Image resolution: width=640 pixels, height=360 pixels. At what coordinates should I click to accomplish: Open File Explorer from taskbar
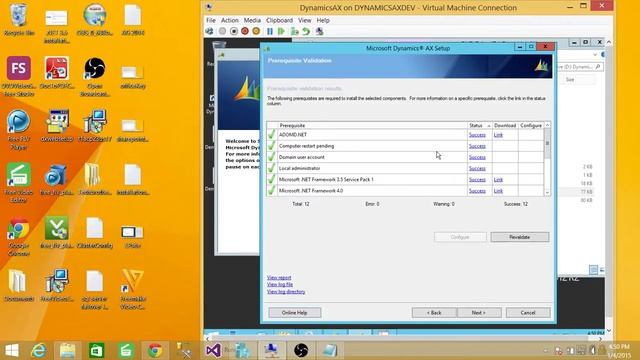pyautogui.click(x=67, y=351)
